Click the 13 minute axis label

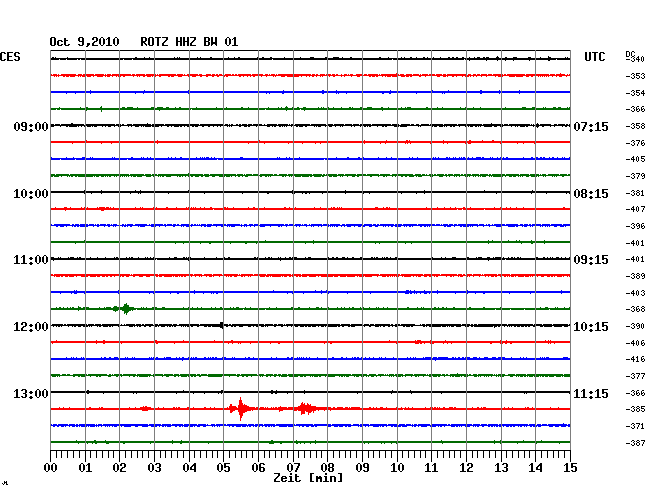point(501,468)
